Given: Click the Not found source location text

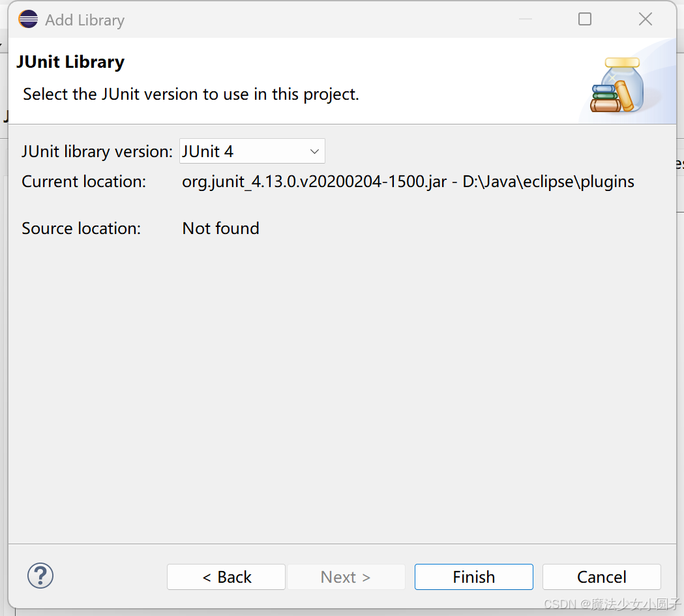Looking at the screenshot, I should 220,228.
